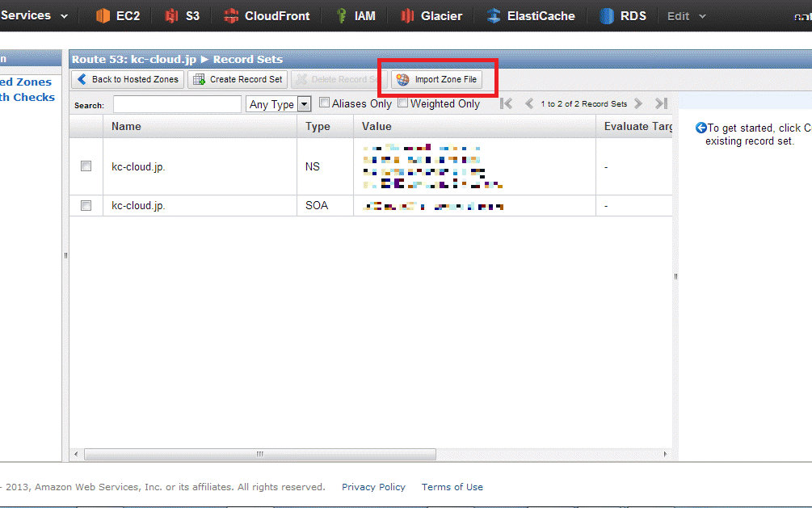812x508 pixels.
Task: Click the Create Record Set table icon
Action: click(200, 79)
